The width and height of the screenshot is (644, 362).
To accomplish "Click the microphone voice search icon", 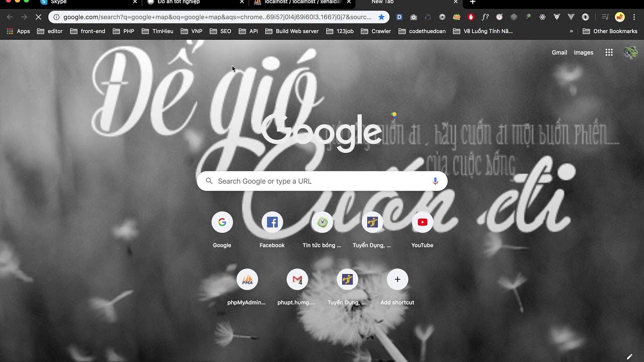I will click(x=435, y=181).
